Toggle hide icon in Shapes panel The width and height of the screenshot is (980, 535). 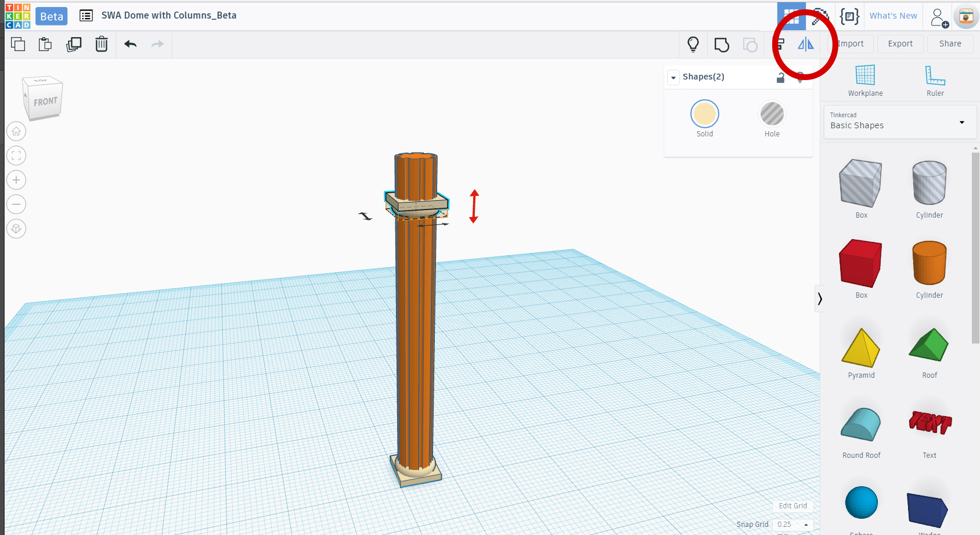click(800, 77)
